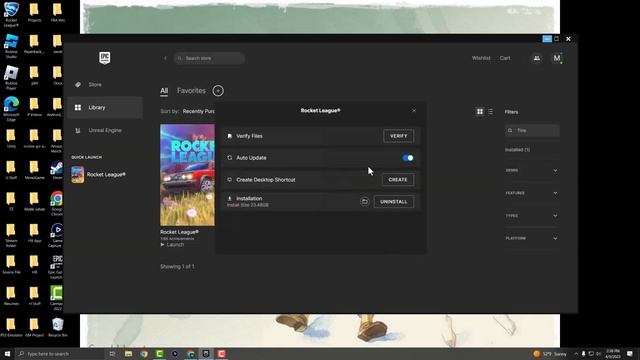Click the UNINSTALL button
Image resolution: width=640 pixels, height=360 pixels.
point(393,202)
